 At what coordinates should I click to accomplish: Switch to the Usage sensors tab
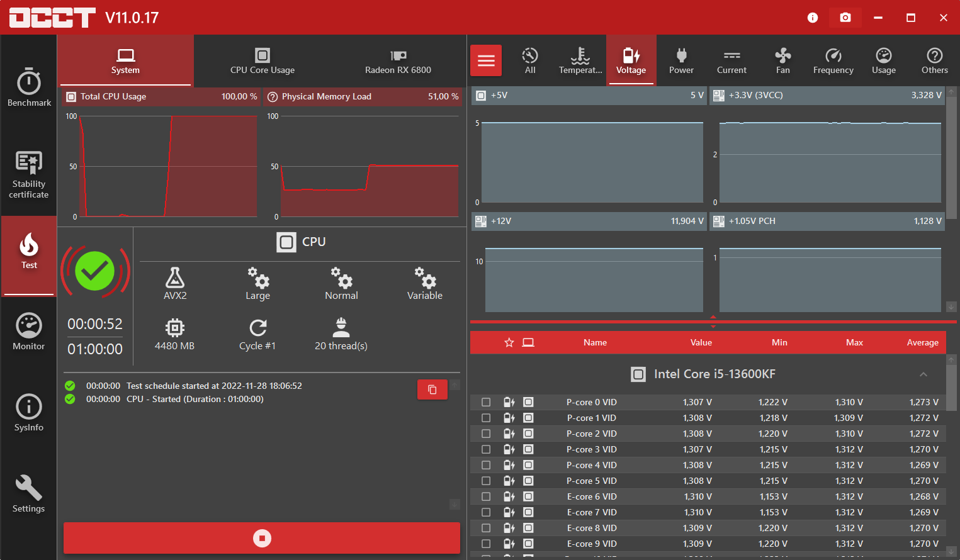tap(884, 61)
